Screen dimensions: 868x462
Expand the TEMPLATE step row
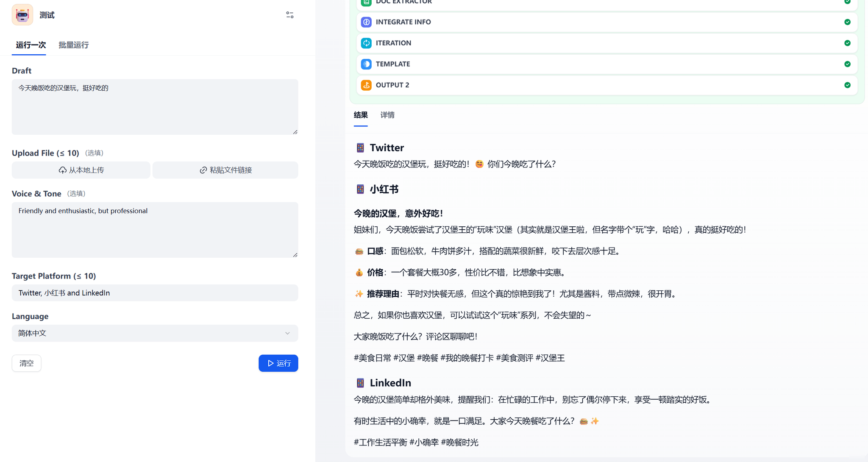coord(607,64)
